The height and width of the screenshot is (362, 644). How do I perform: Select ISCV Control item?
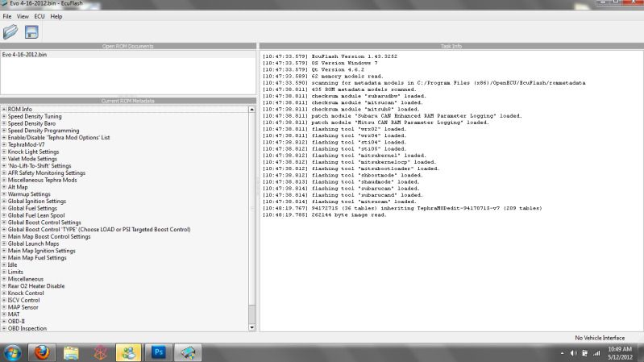(24, 300)
